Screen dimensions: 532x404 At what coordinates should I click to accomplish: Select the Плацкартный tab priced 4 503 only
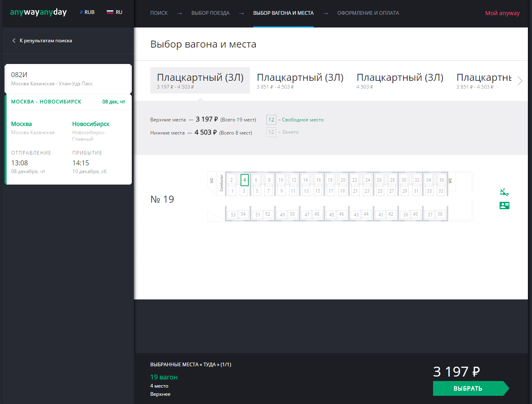[399, 80]
